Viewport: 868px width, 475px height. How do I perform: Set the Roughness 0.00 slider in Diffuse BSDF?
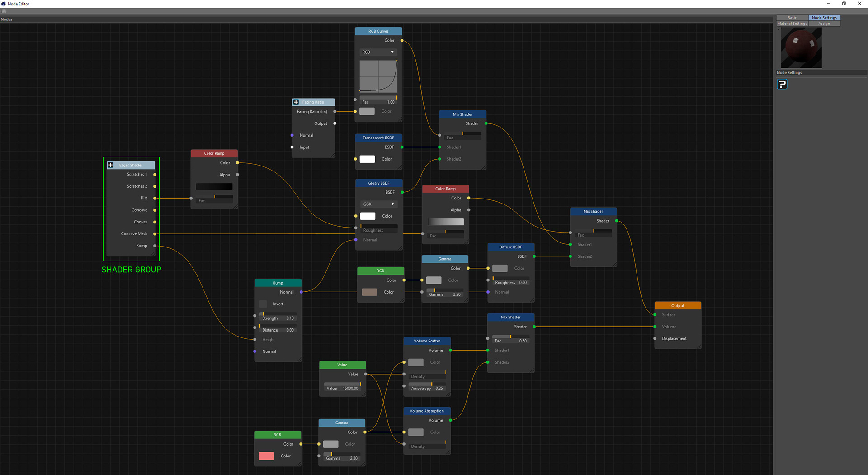(511, 281)
